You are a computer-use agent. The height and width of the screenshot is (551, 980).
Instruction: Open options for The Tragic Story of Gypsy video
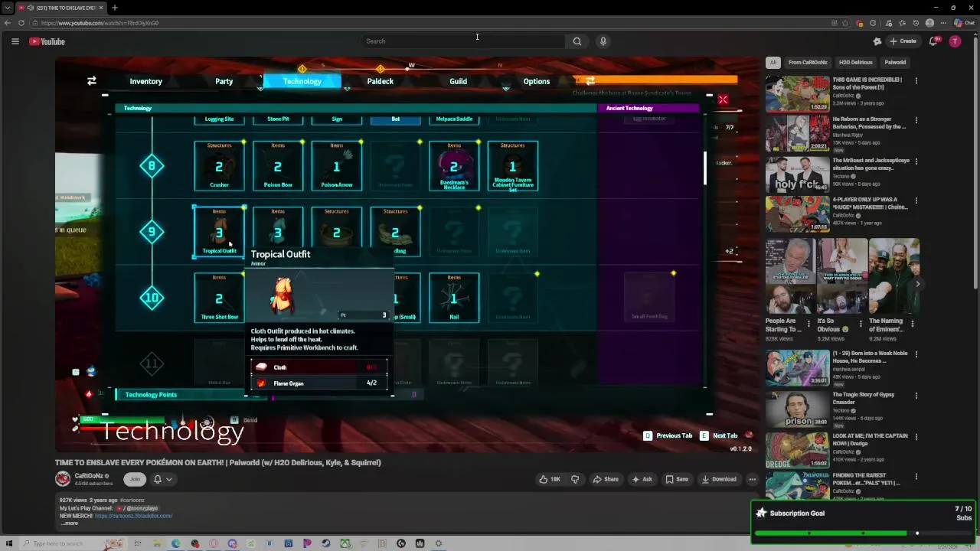tap(916, 396)
